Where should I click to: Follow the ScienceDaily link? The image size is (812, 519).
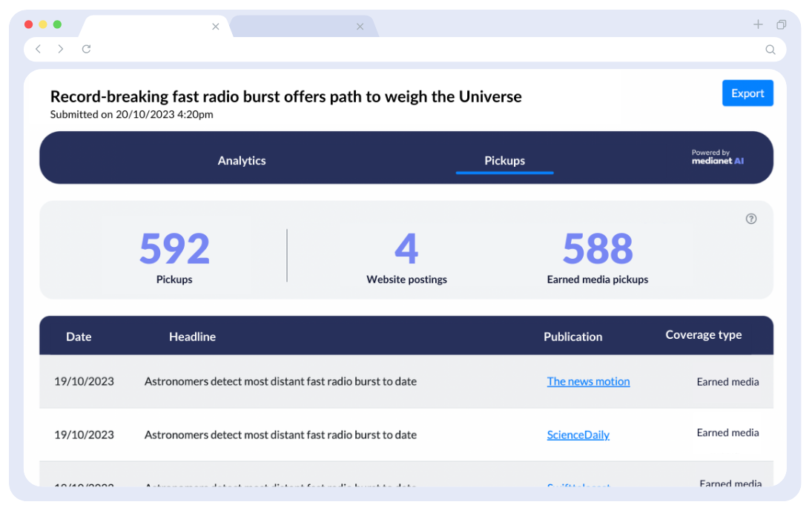pyautogui.click(x=578, y=434)
